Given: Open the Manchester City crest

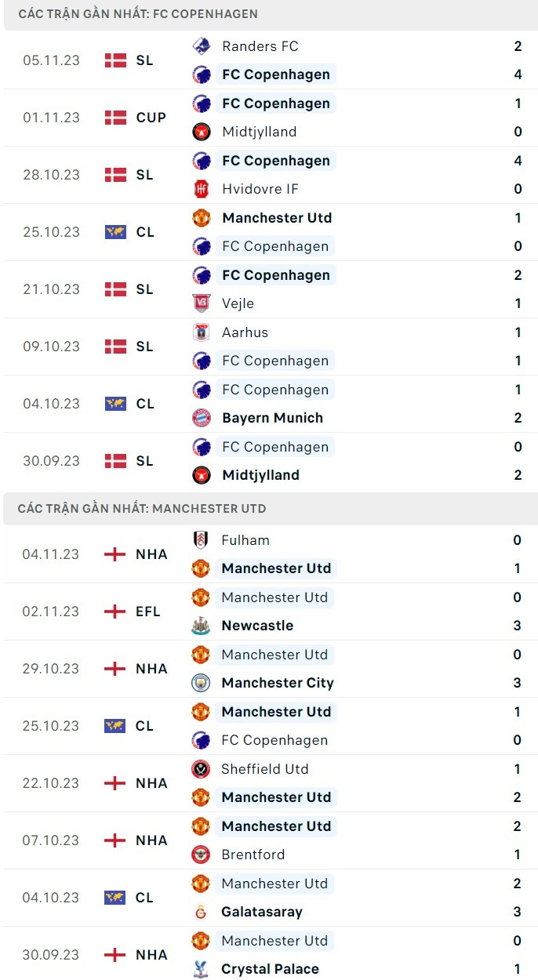Looking at the screenshot, I should pyautogui.click(x=201, y=683).
